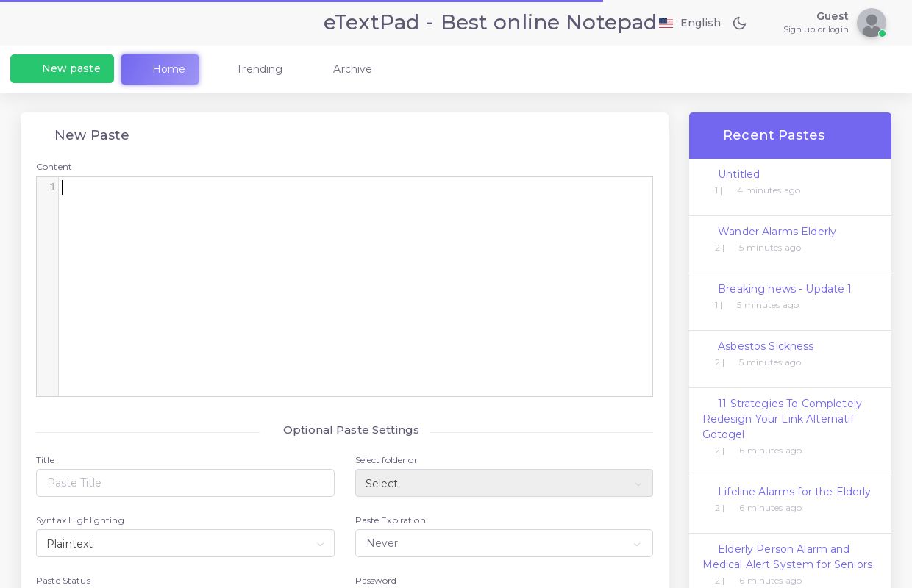Open the Paste Expiration Never dropdown
This screenshot has height=588, width=912.
click(x=504, y=543)
